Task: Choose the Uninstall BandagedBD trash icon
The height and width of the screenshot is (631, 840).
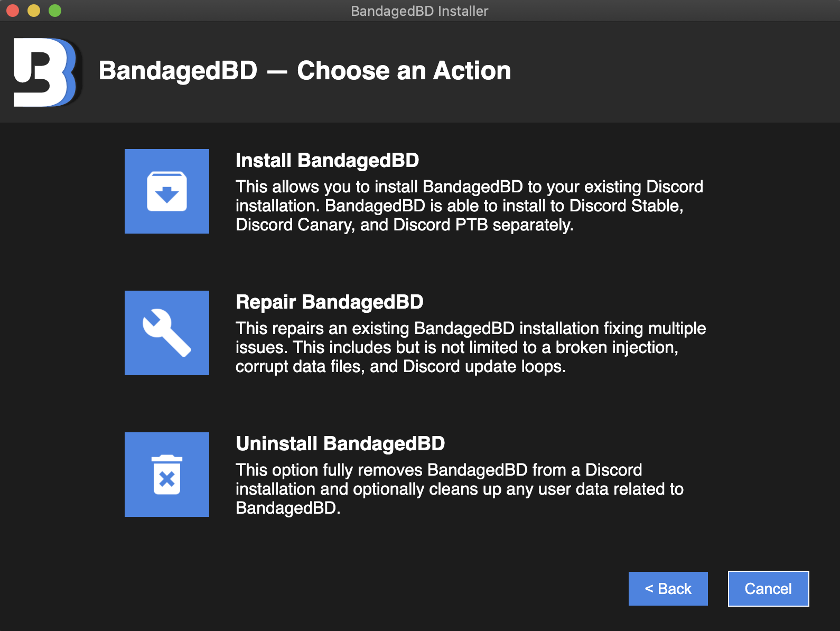Action: (167, 475)
